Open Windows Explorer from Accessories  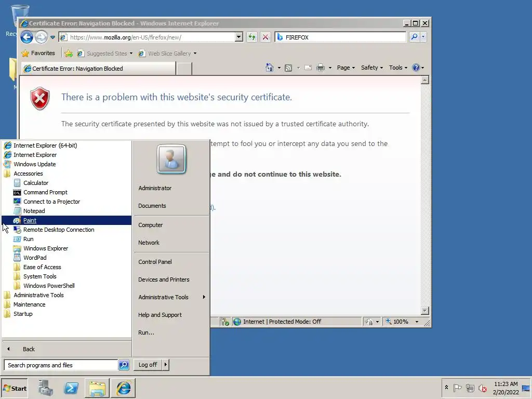[66, 248]
